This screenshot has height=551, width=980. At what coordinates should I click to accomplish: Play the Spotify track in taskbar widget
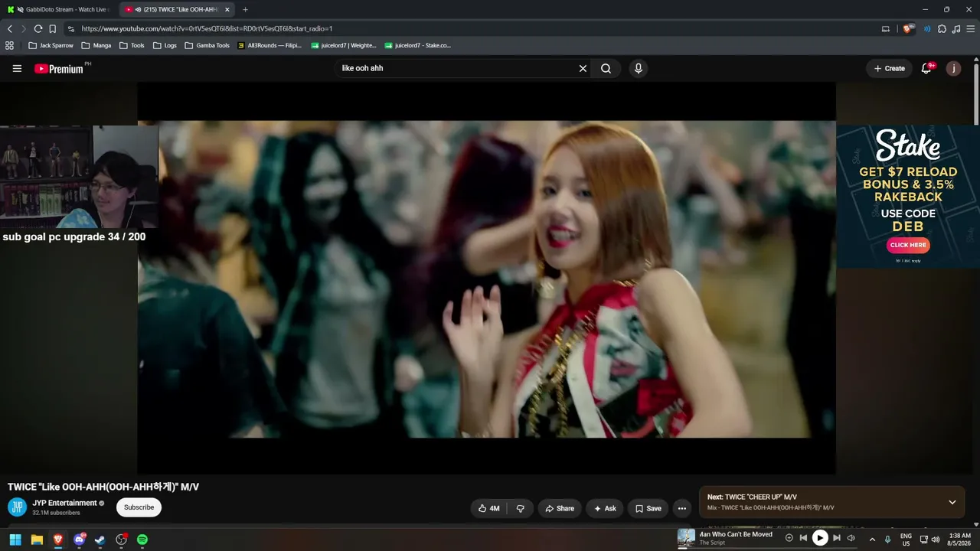point(820,538)
